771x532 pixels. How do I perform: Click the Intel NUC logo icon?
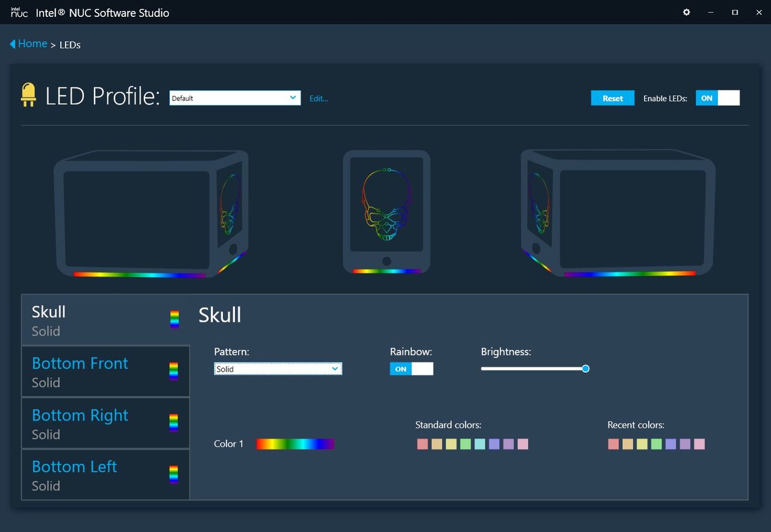click(x=19, y=12)
